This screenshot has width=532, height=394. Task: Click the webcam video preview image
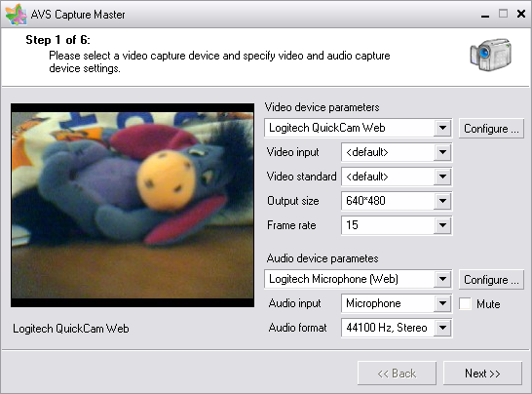(x=133, y=205)
